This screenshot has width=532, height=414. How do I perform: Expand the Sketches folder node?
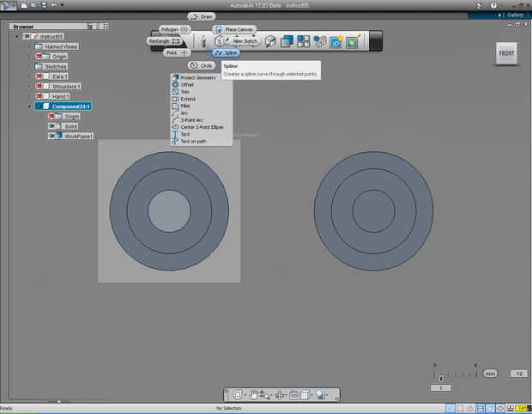[29, 66]
